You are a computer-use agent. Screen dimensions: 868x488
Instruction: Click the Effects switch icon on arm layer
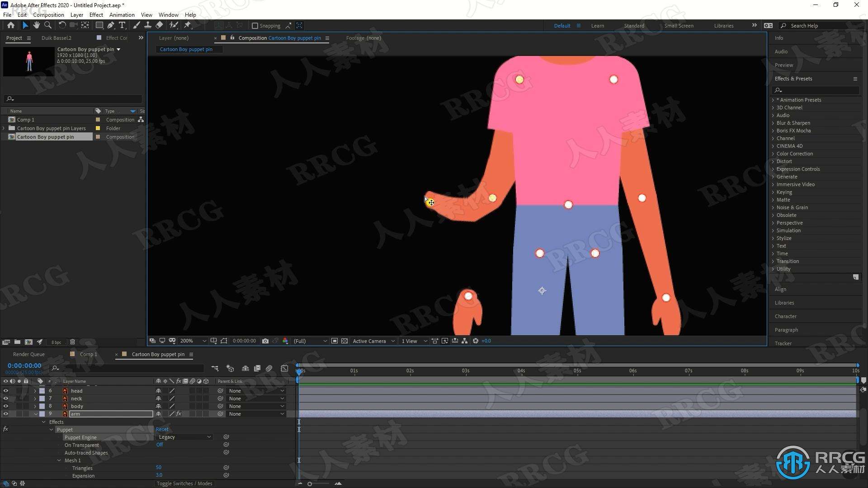(178, 413)
